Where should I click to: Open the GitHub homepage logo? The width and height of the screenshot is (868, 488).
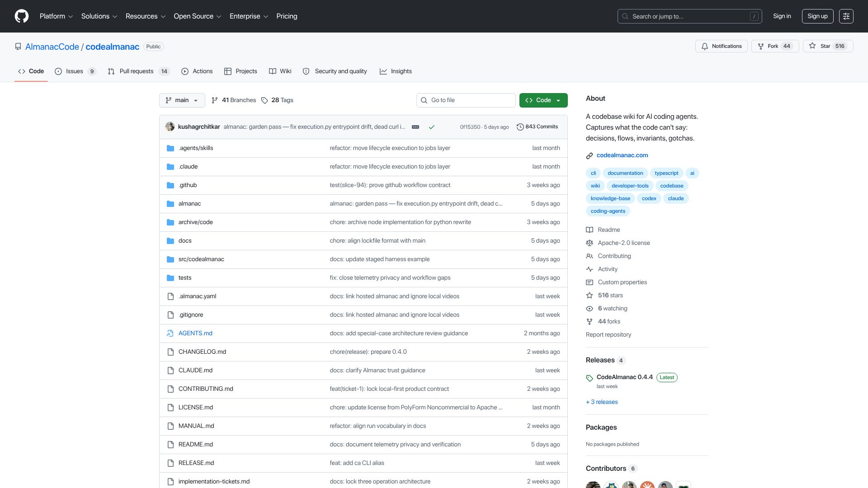point(22,16)
